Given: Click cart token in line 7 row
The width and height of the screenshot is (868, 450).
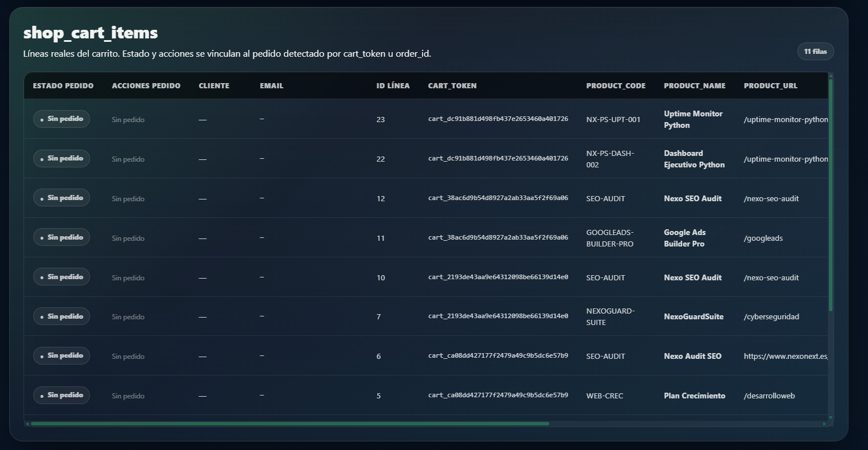Looking at the screenshot, I should 498,316.
